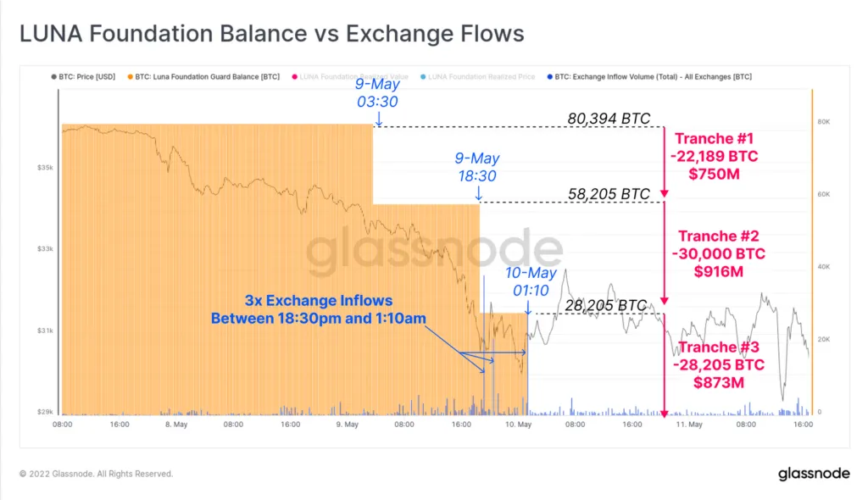The height and width of the screenshot is (500, 868).
Task: Toggle the BTC: Price [USD] legend entry
Action: tap(83, 77)
